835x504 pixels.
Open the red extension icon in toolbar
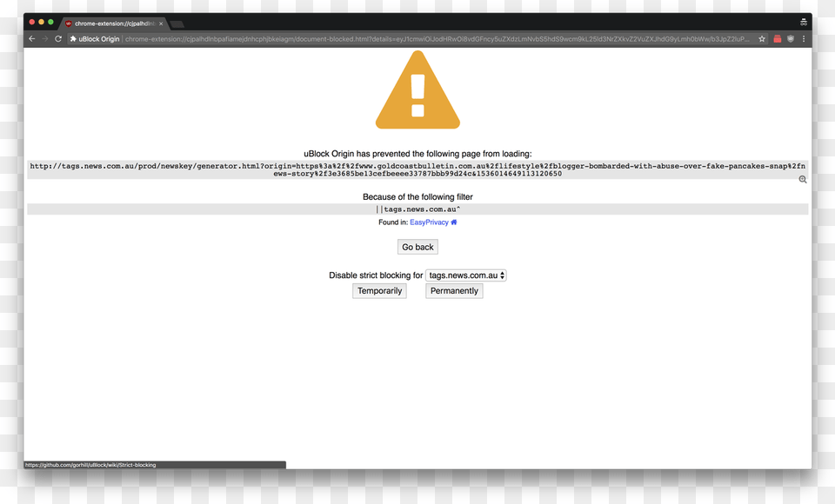(777, 39)
